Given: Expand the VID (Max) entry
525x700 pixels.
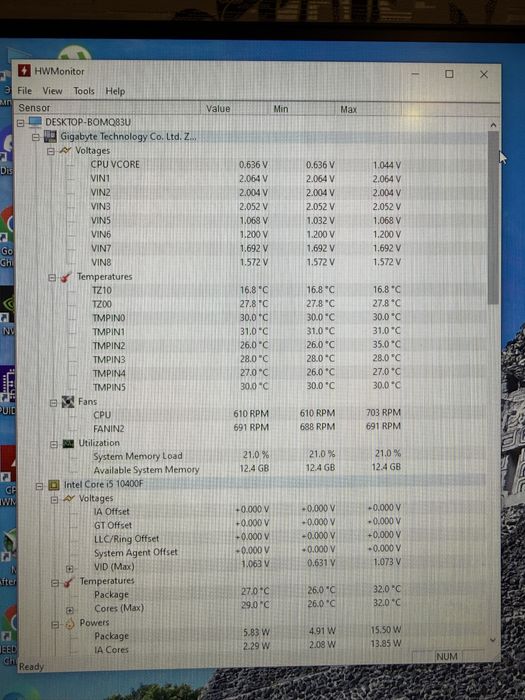Looking at the screenshot, I should click(69, 569).
